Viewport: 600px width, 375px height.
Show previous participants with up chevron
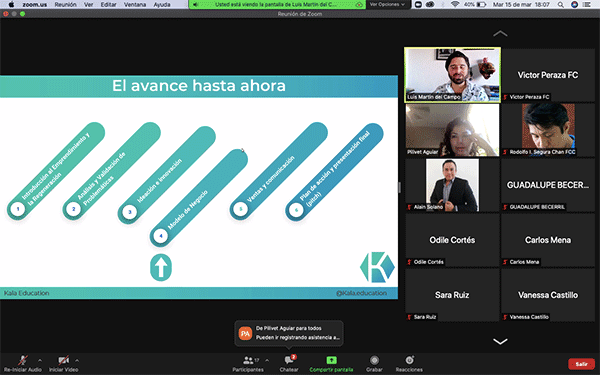click(500, 34)
